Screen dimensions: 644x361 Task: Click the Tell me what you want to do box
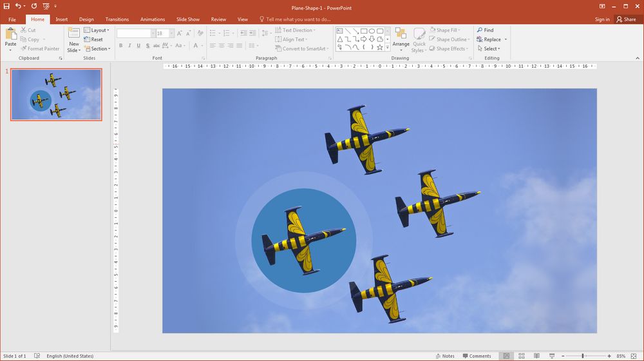(x=295, y=19)
